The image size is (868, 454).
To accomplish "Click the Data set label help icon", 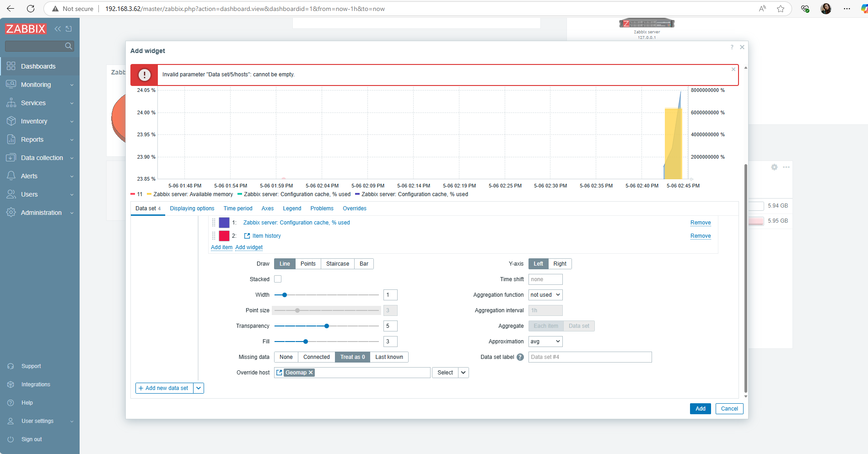I will pyautogui.click(x=520, y=357).
